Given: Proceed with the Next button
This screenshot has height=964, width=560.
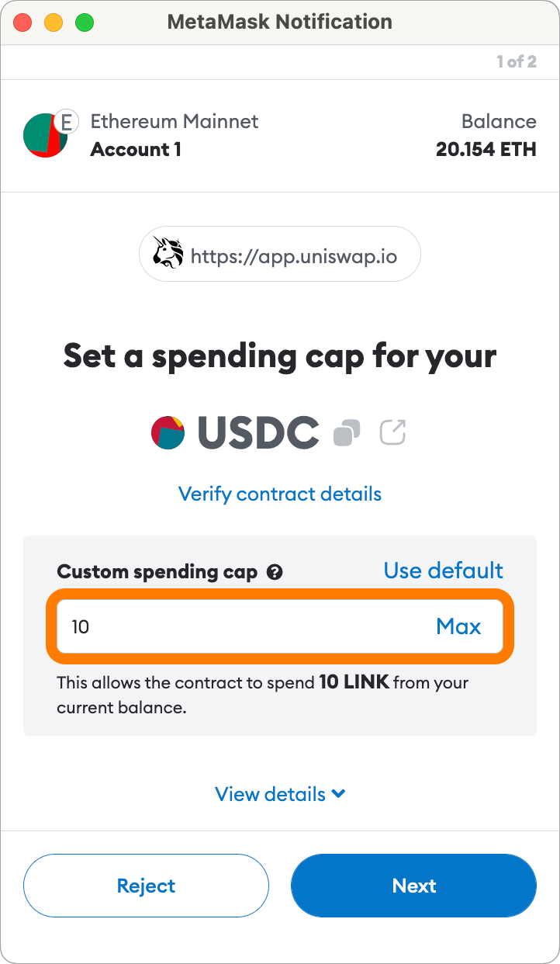Looking at the screenshot, I should [413, 886].
